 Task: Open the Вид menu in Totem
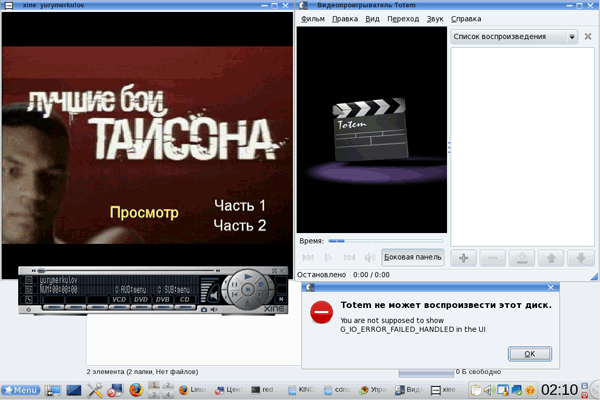[x=372, y=19]
